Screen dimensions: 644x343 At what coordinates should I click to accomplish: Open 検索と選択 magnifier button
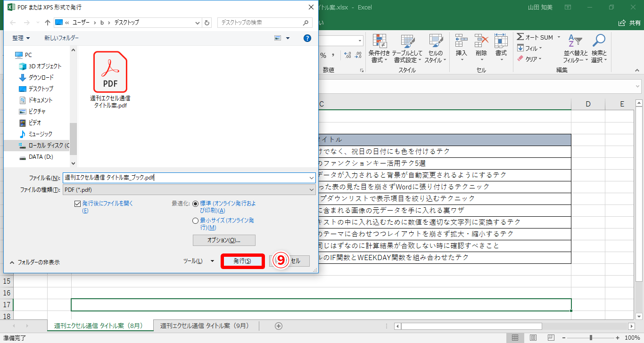click(x=599, y=49)
